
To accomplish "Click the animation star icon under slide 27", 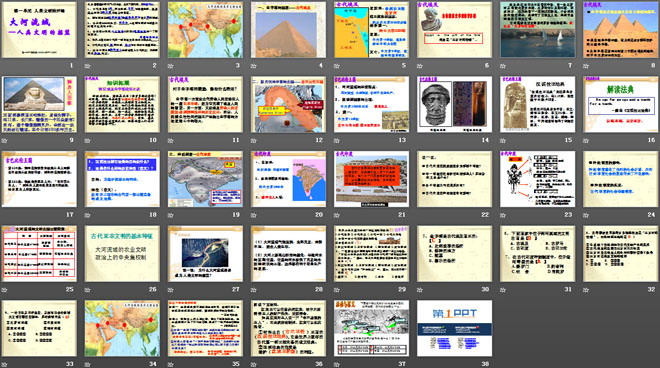I will point(170,290).
